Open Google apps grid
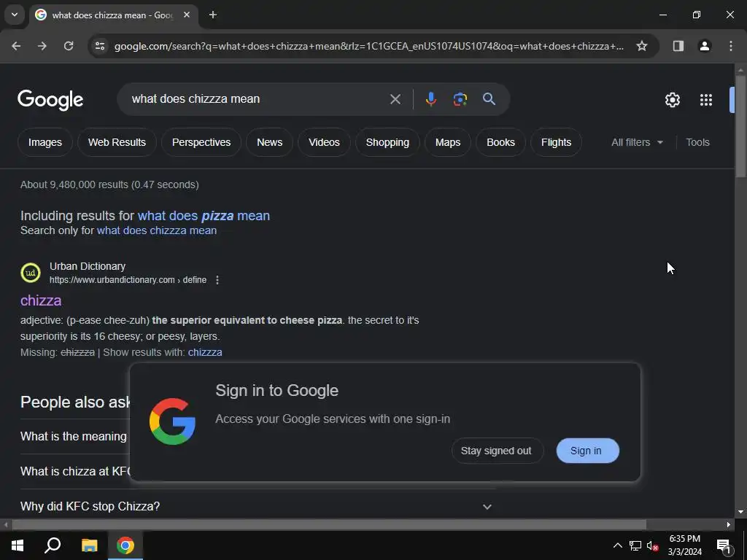747x560 pixels. pyautogui.click(x=705, y=100)
